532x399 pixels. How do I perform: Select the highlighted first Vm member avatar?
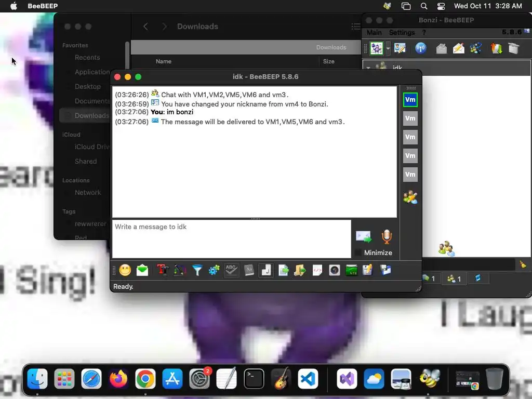pos(410,100)
